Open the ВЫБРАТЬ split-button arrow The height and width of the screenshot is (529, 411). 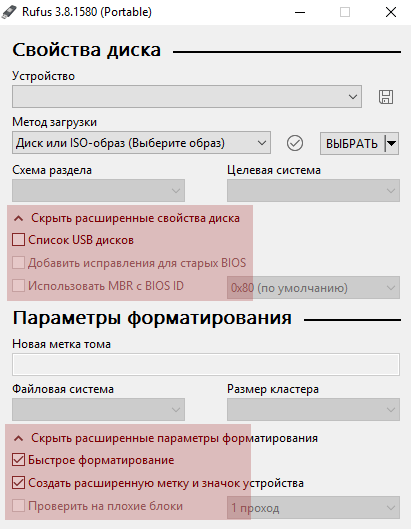(392, 143)
